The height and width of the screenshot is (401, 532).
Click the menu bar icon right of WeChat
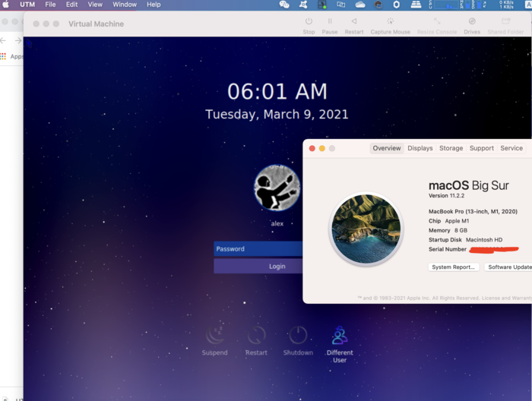[303, 5]
